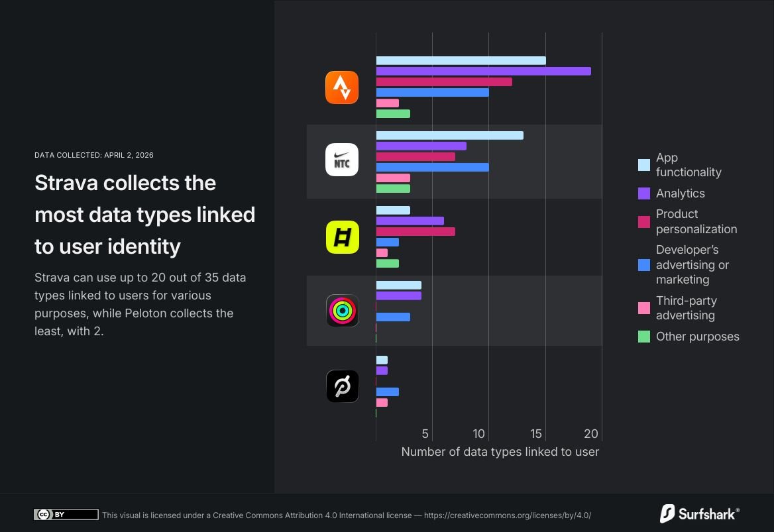Click the Third-party advertising legend swatch
This screenshot has width=774, height=532.
(643, 308)
